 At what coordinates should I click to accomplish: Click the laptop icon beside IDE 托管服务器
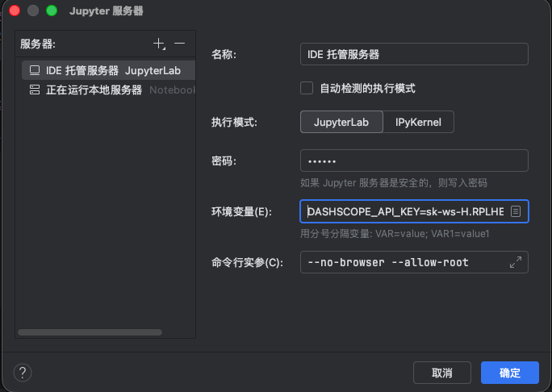click(x=35, y=70)
